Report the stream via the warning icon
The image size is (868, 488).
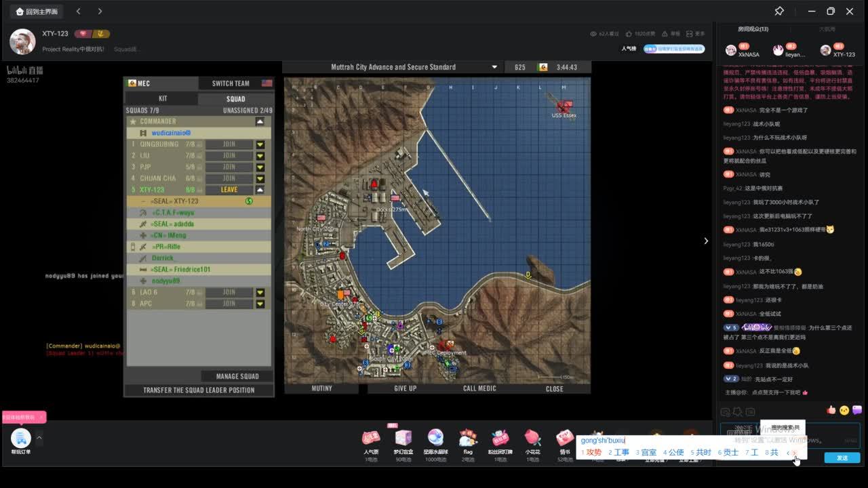click(x=672, y=33)
